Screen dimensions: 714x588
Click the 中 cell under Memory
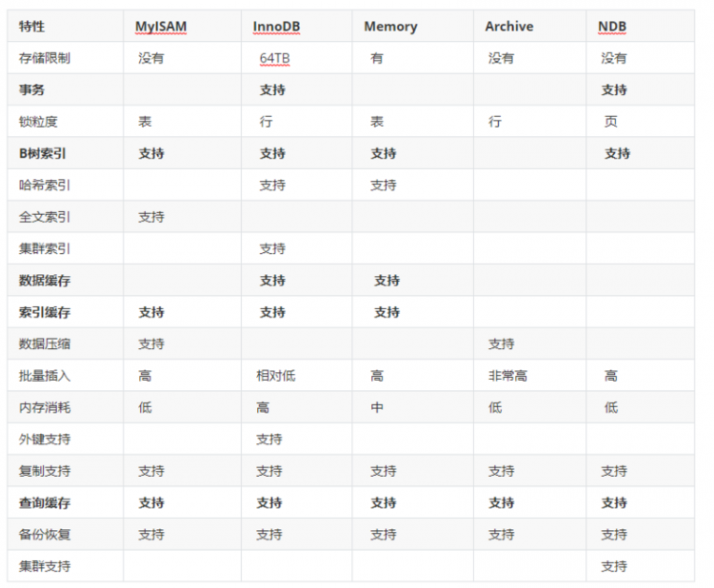click(377, 407)
